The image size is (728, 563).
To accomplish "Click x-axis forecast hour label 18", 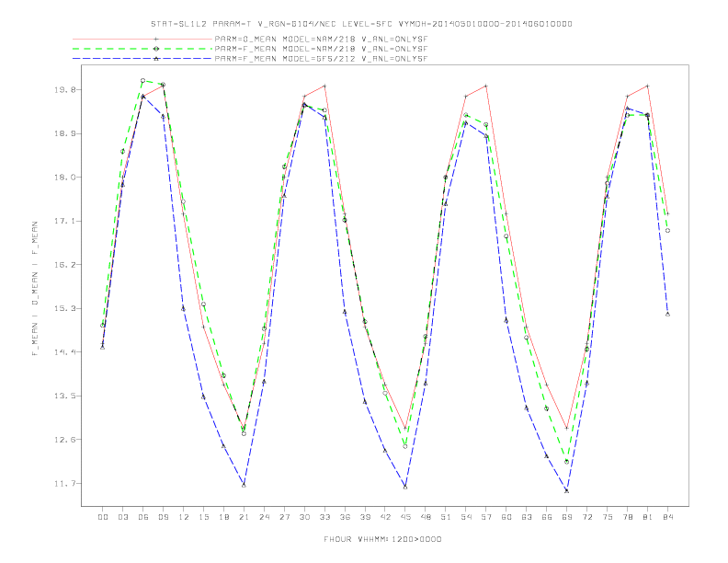I will tap(223, 517).
